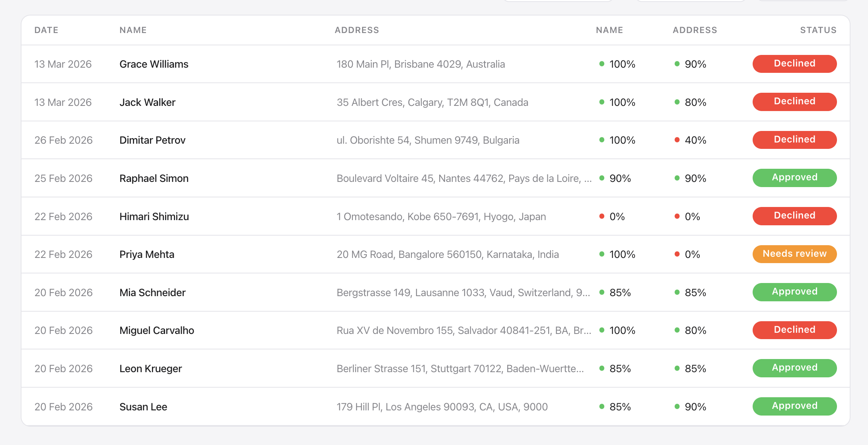Viewport: 868px width, 445px height.
Task: Sort by the STATUS column header
Action: coord(818,30)
